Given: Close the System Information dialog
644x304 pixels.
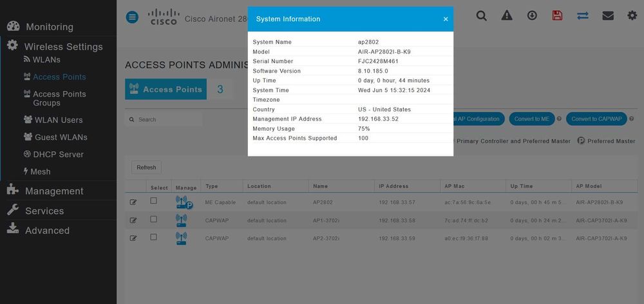Looking at the screenshot, I should pyautogui.click(x=446, y=19).
